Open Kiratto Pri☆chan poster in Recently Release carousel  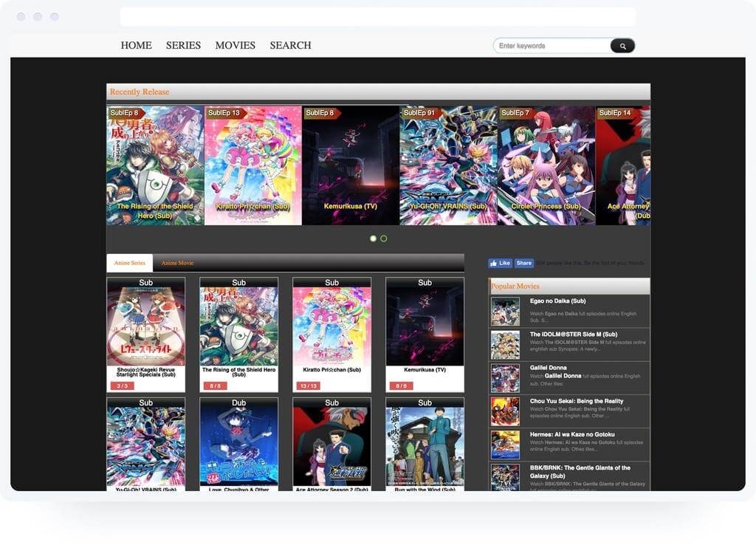click(x=253, y=165)
